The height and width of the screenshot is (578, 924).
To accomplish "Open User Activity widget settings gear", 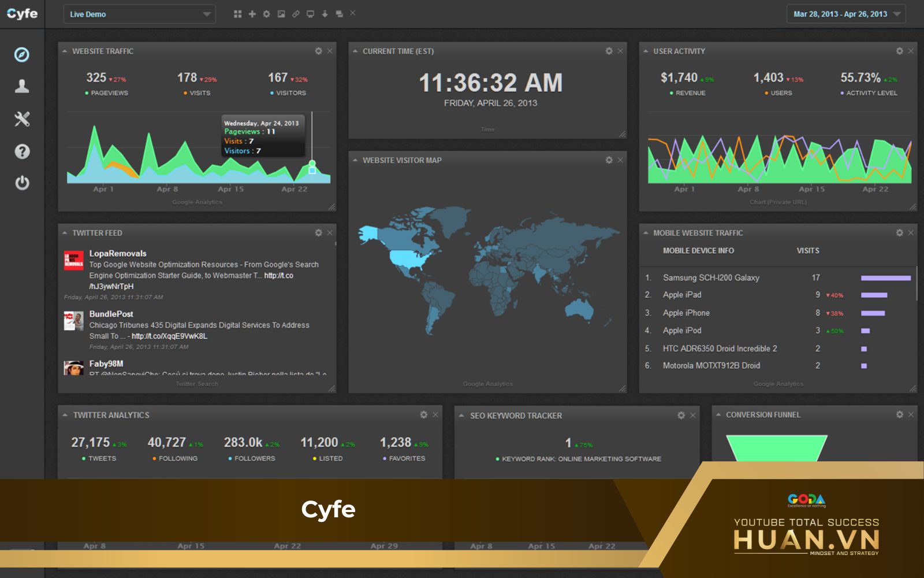I will [899, 51].
